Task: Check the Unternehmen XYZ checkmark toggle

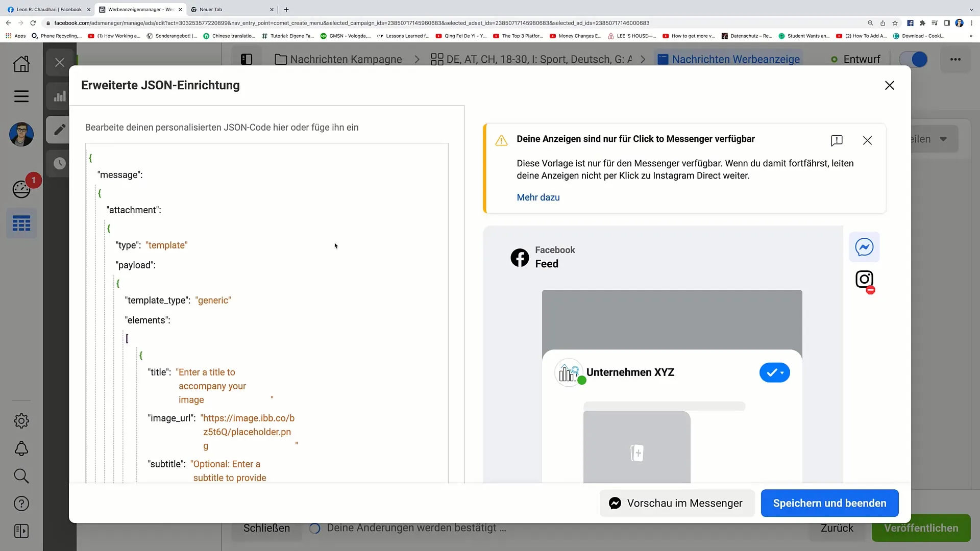Action: coord(775,372)
